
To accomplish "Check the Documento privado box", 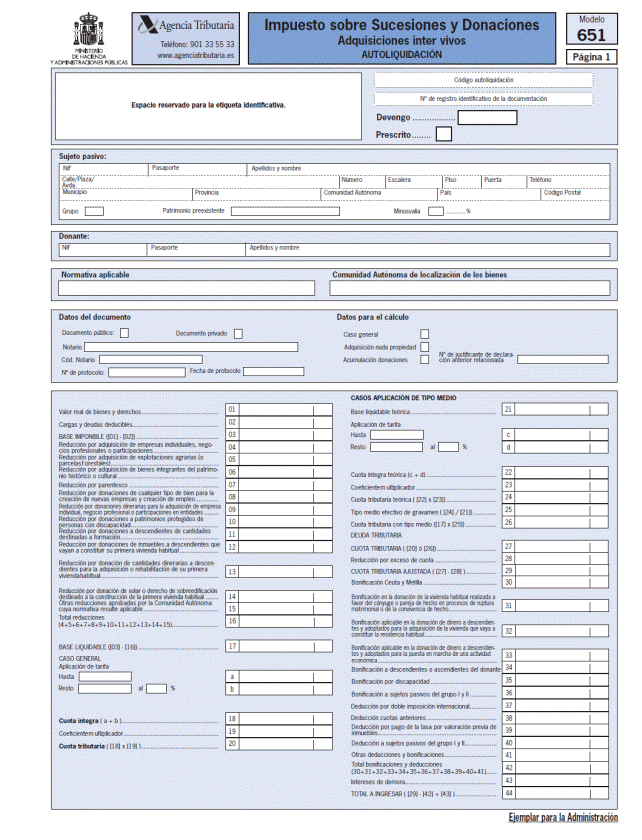I will click(238, 334).
